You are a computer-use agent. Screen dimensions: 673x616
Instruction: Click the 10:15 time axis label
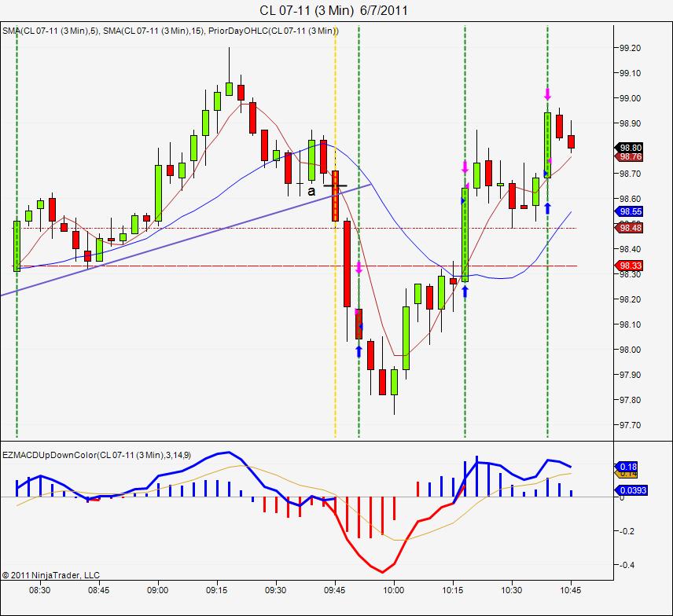[453, 590]
